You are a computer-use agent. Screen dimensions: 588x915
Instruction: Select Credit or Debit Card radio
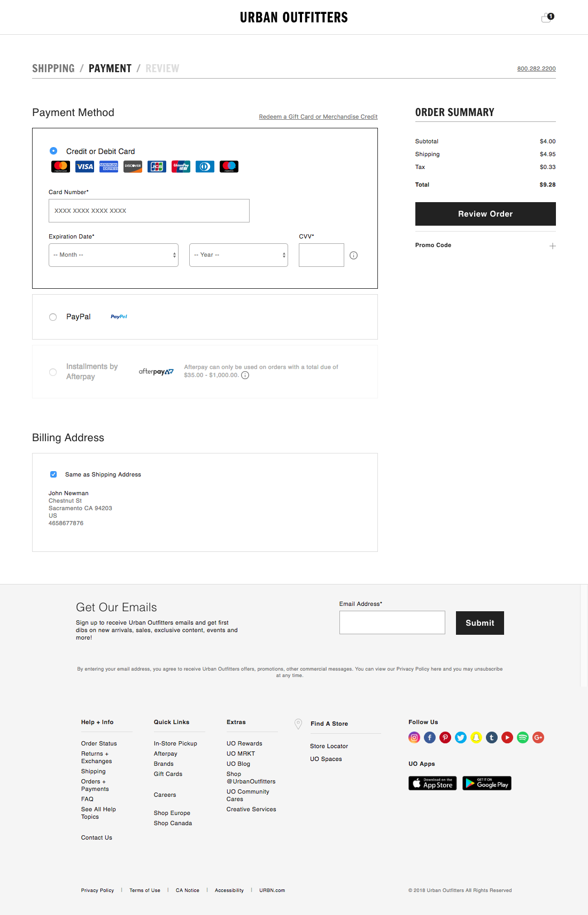point(53,151)
